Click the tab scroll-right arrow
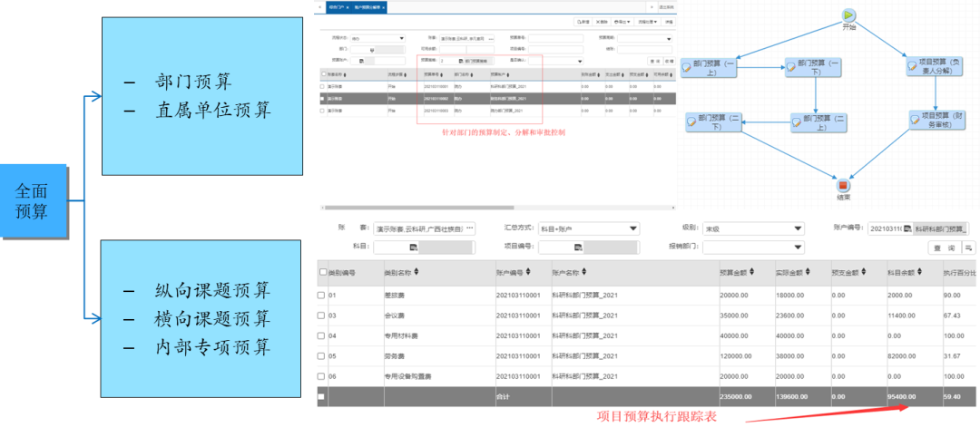The height and width of the screenshot is (437, 980). coord(652,7)
